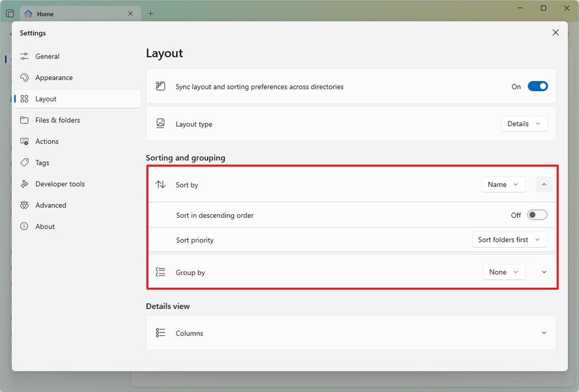Image resolution: width=579 pixels, height=392 pixels.
Task: Open Developer tools via its sidebar icon
Action: (x=24, y=184)
